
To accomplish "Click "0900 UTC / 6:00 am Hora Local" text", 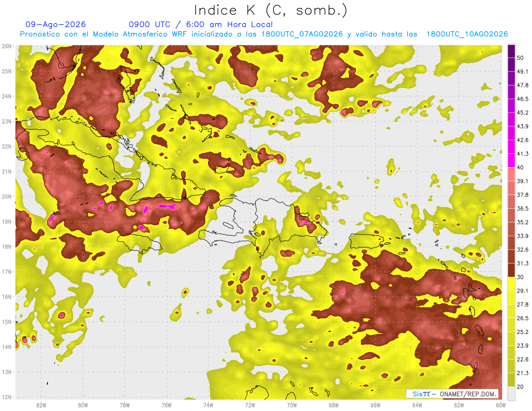I will tap(201, 24).
